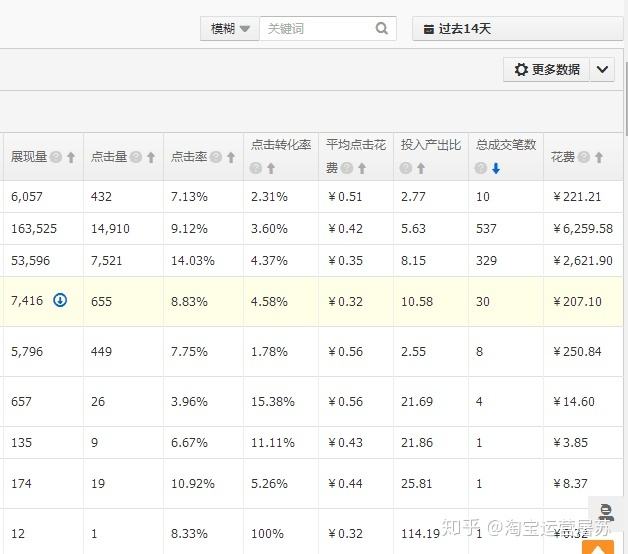Sort by the 点击转化率 arrow icon

271,168
